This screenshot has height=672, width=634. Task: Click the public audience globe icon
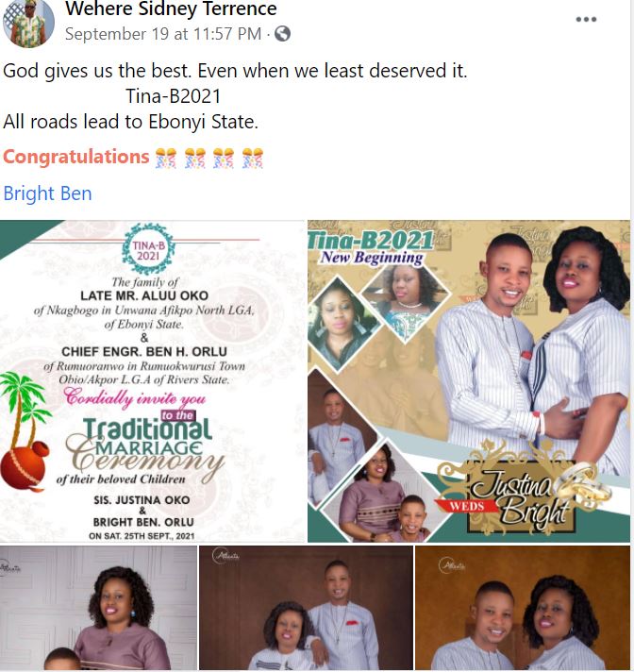point(282,33)
